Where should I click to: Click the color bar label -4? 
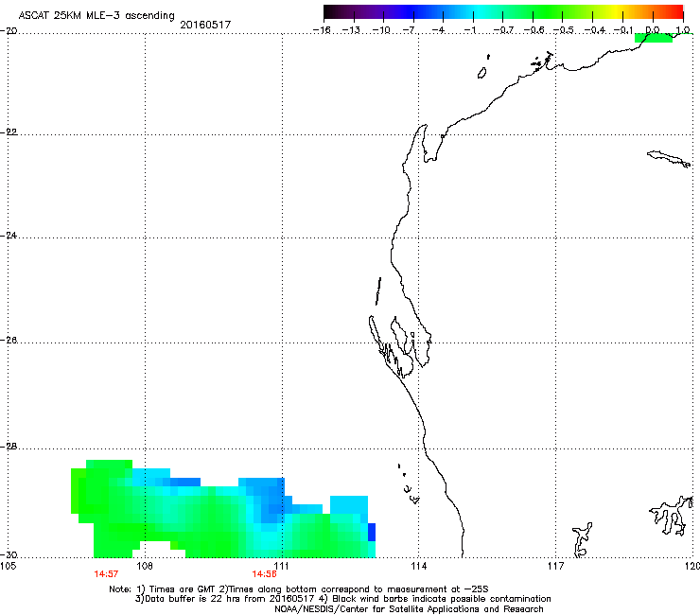click(439, 30)
